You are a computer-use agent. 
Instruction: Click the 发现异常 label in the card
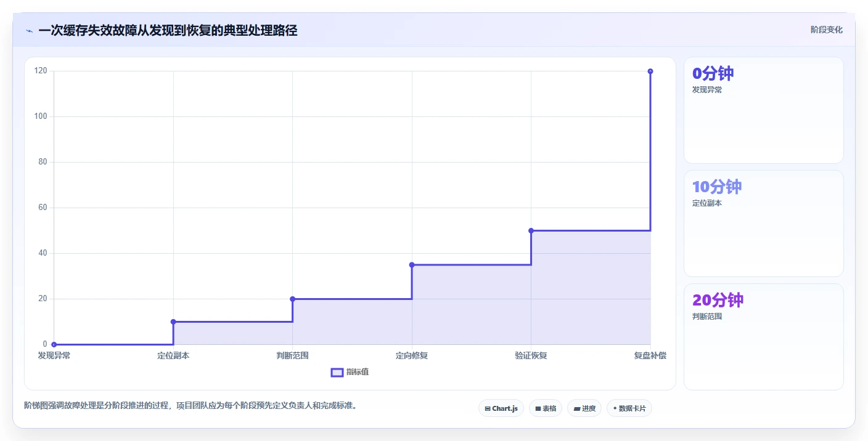click(x=707, y=90)
